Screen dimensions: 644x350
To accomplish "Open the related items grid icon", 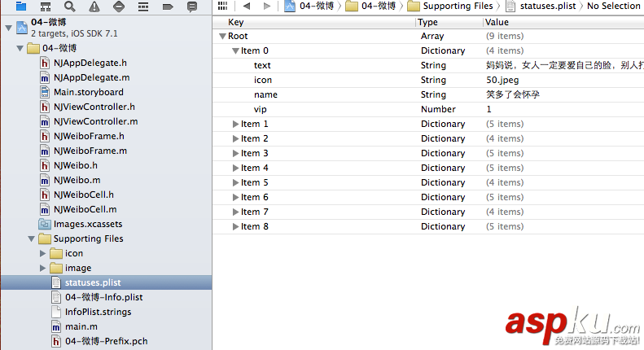I will [x=222, y=6].
